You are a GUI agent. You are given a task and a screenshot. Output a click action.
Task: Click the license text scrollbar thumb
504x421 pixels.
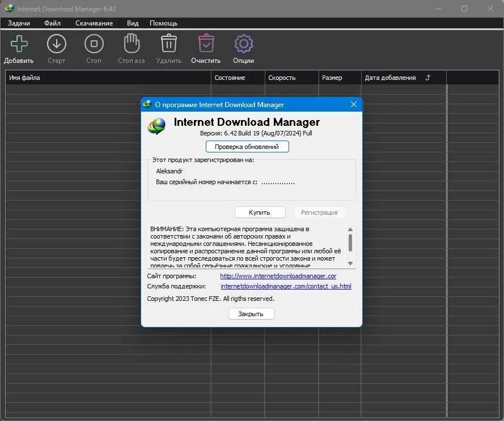point(350,243)
